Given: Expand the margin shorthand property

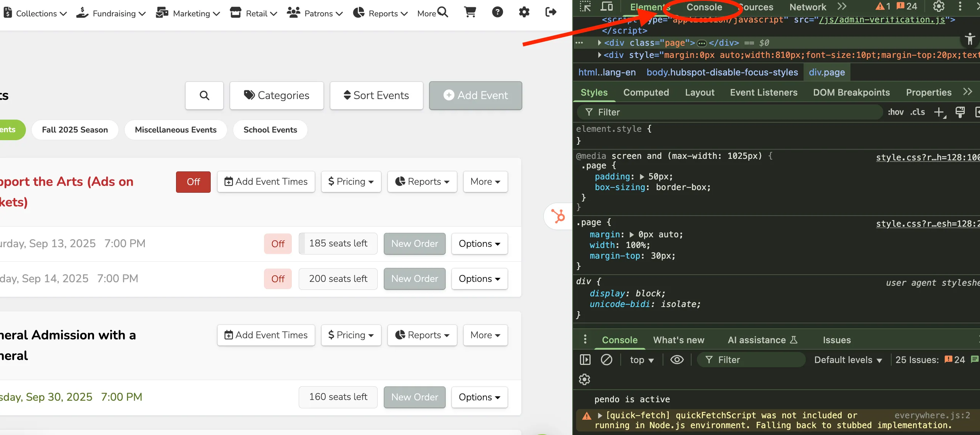Looking at the screenshot, I should (632, 235).
